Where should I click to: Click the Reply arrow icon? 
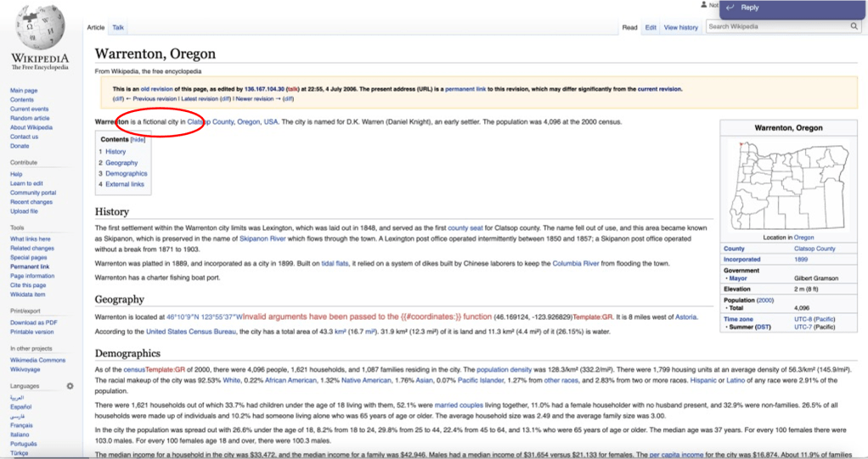pos(730,8)
